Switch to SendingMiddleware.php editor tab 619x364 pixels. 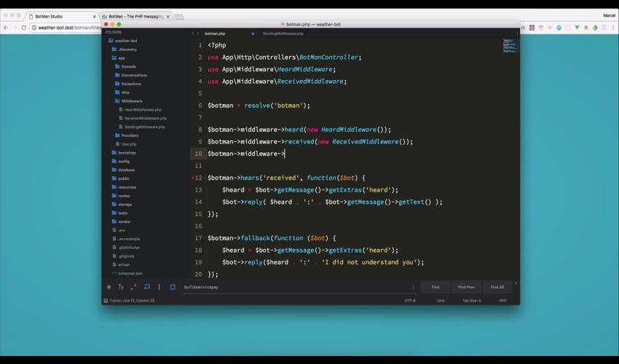[283, 33]
